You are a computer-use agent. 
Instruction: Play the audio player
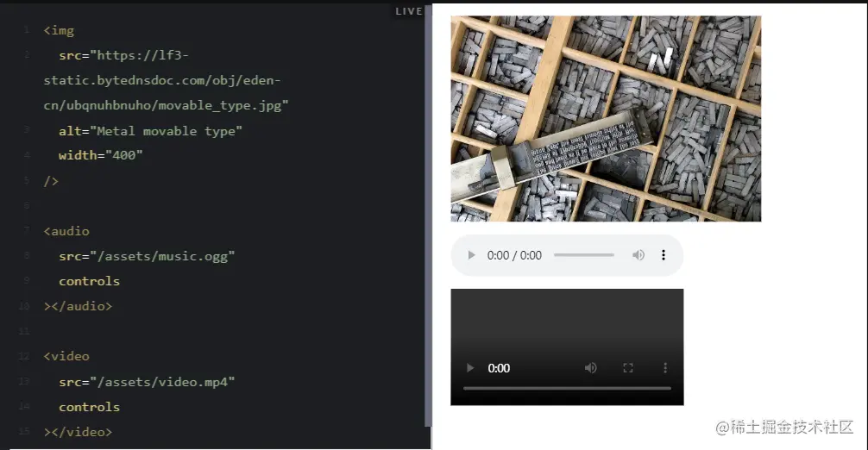pyautogui.click(x=471, y=255)
